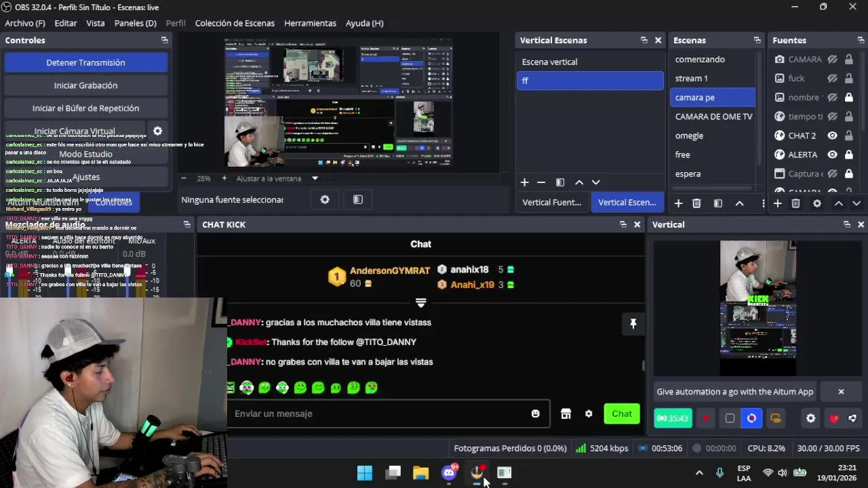The image size is (868, 488).
Task: Move the source down in Fuentes
Action: (856, 203)
